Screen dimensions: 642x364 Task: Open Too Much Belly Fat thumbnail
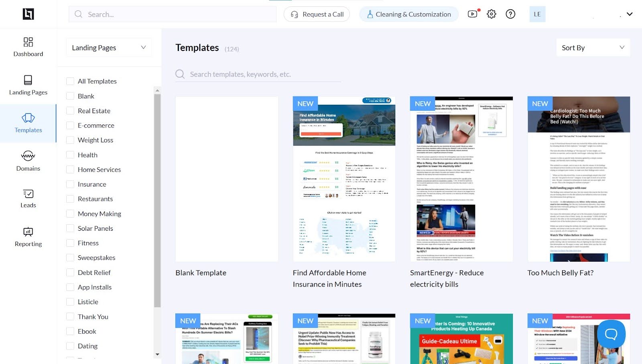coord(579,179)
